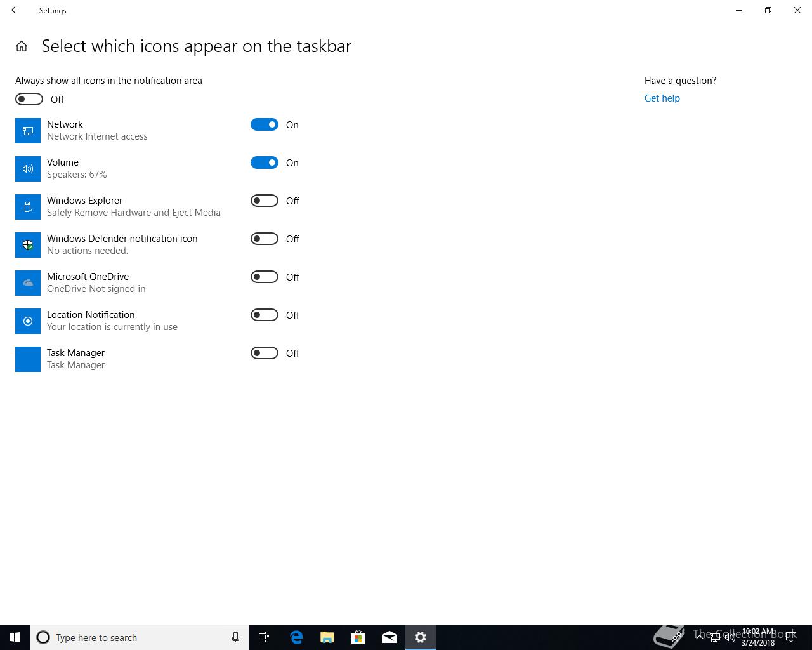The height and width of the screenshot is (650, 812).
Task: Click the 'Location Notification' label
Action: pos(91,315)
